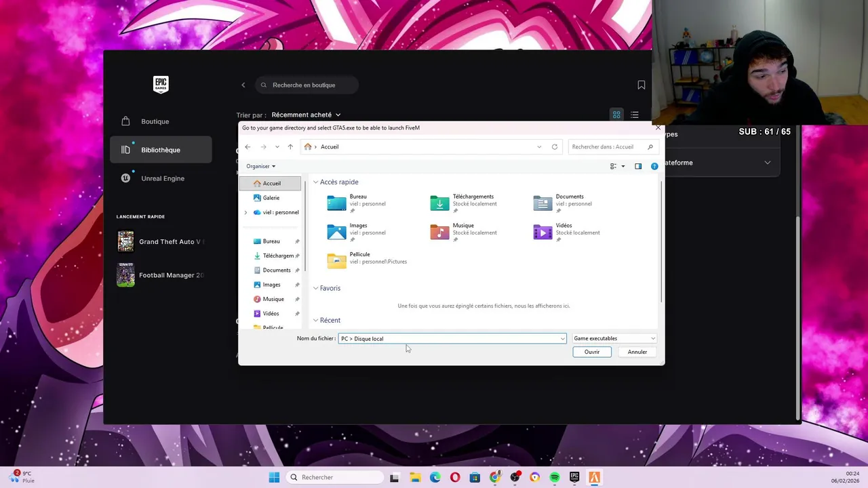The height and width of the screenshot is (488, 868).
Task: Click the home icon in address bar
Action: [308, 146]
